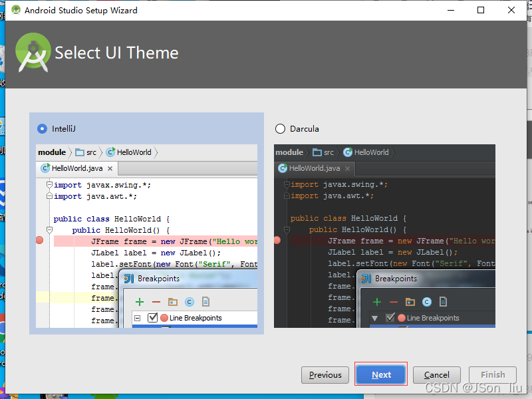Toggle Line Breakpoints checkbox in IntelliJ preview

click(x=153, y=318)
